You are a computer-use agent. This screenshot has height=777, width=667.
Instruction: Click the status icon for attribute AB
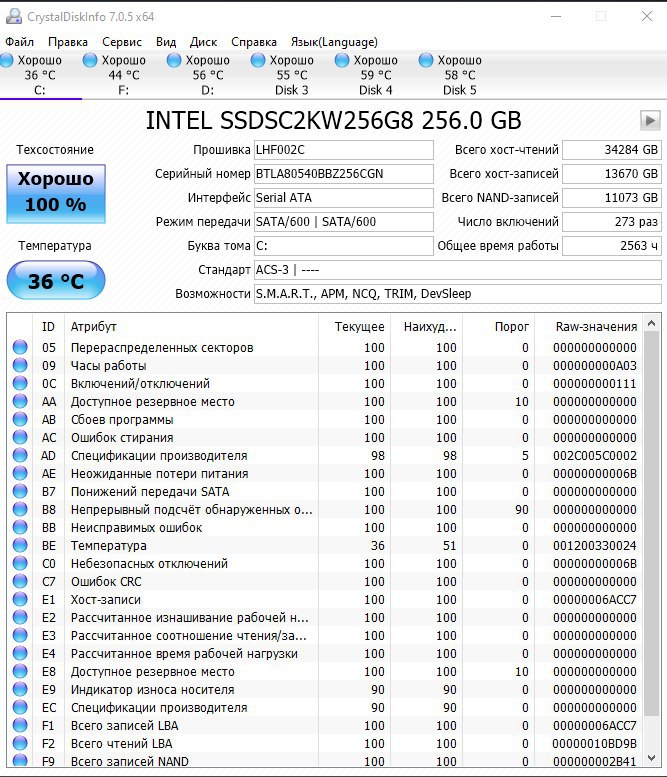tap(20, 419)
